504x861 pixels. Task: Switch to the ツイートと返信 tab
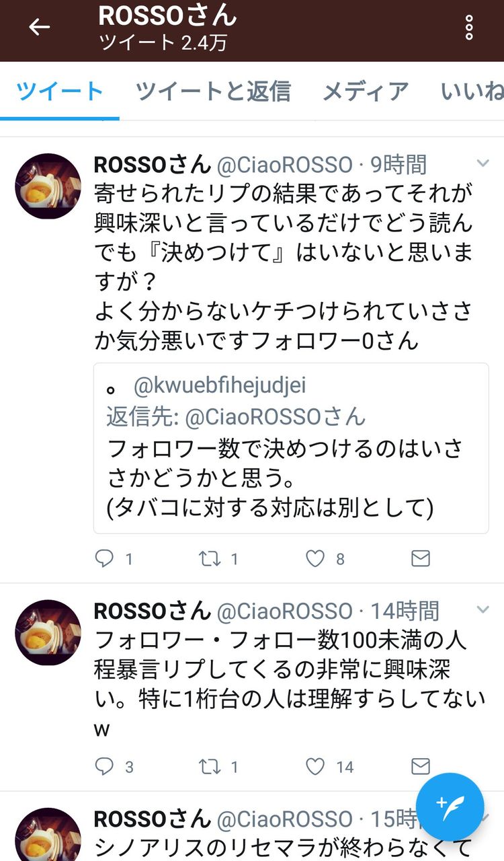213,91
